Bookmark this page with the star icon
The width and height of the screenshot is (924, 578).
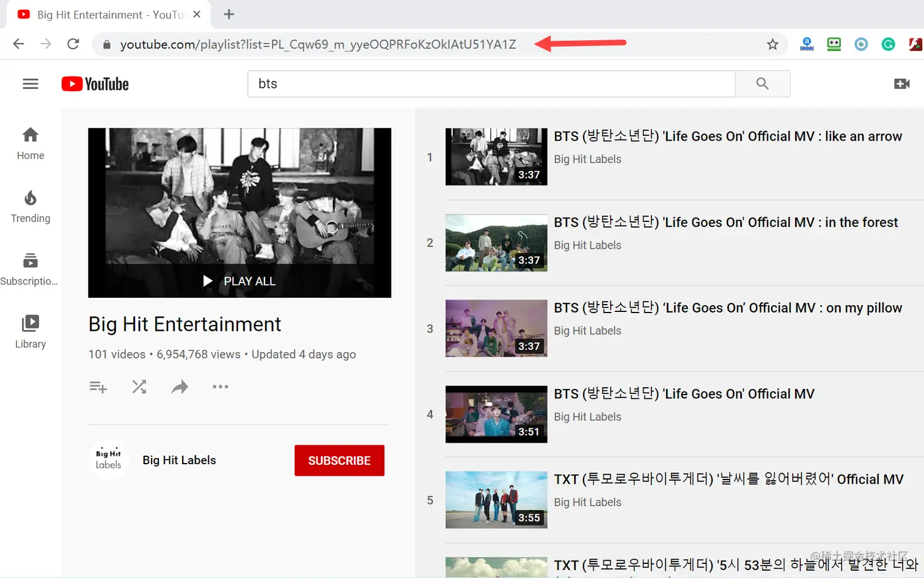[x=772, y=44]
